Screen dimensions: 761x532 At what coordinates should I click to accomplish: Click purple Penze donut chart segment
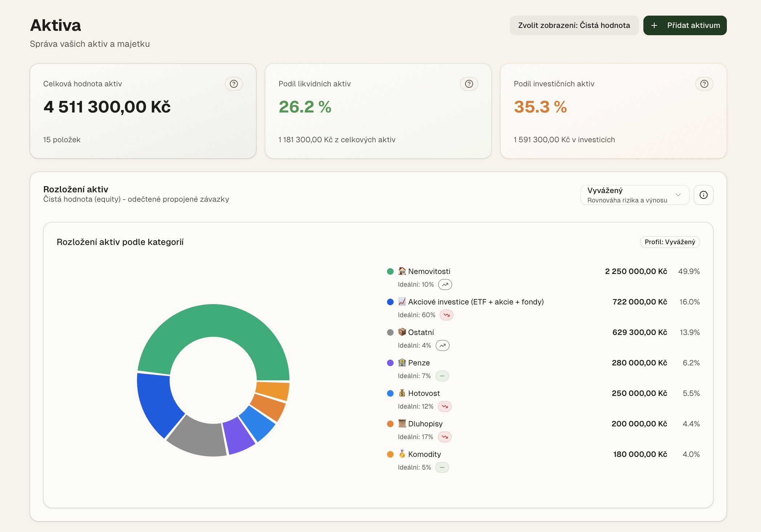coord(238,435)
